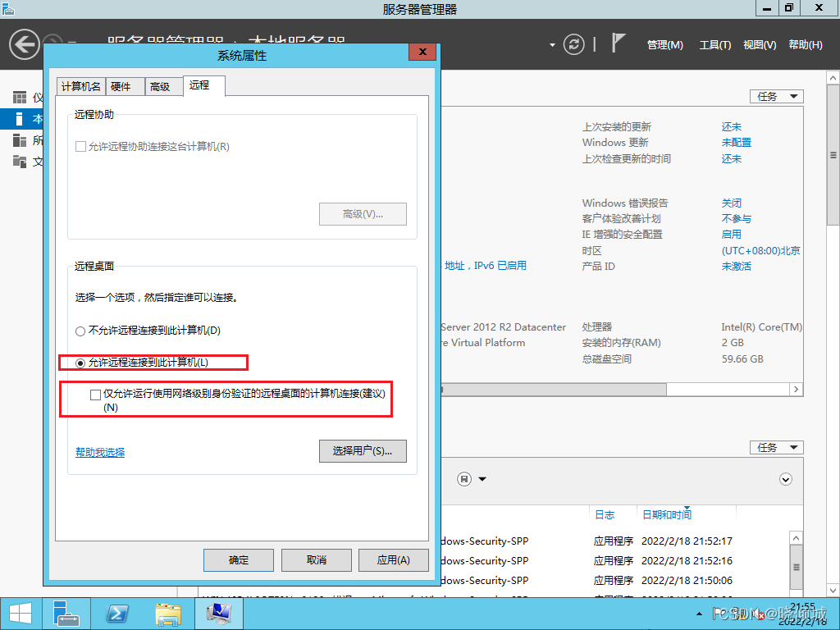The height and width of the screenshot is (630, 840).
Task: Select 允许远程连接到此计算机(L) radio button
Action: (80, 363)
